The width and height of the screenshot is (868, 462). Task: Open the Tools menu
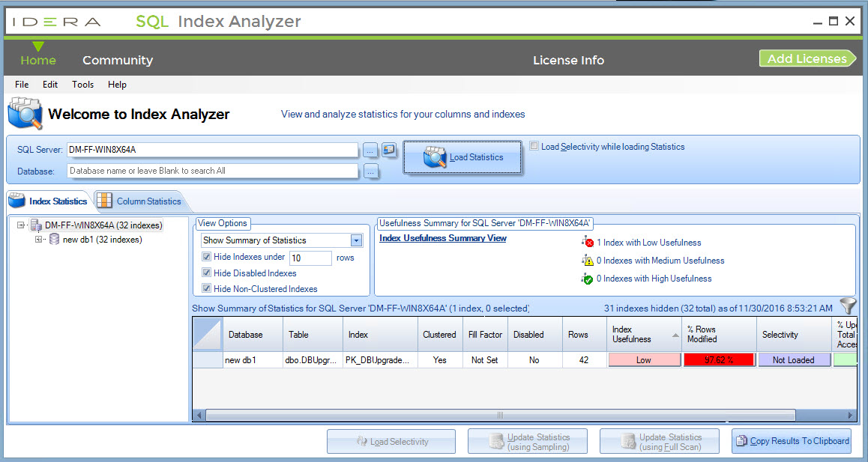82,85
